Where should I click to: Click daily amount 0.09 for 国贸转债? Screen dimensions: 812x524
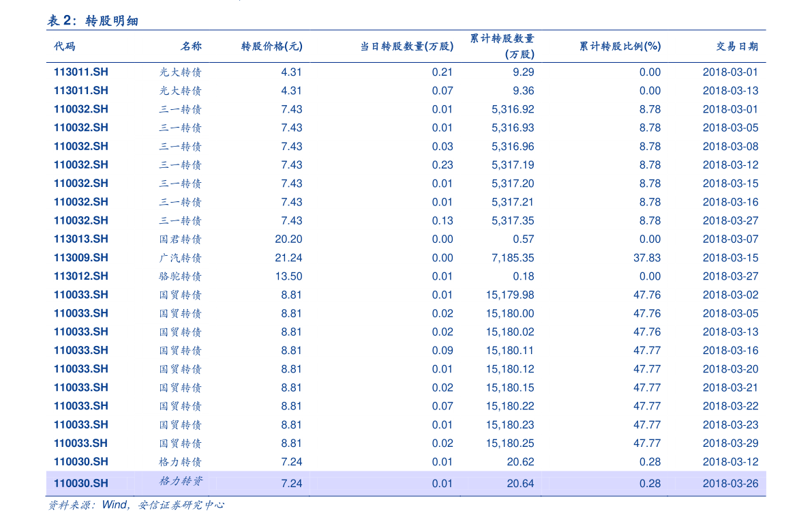[x=442, y=351]
